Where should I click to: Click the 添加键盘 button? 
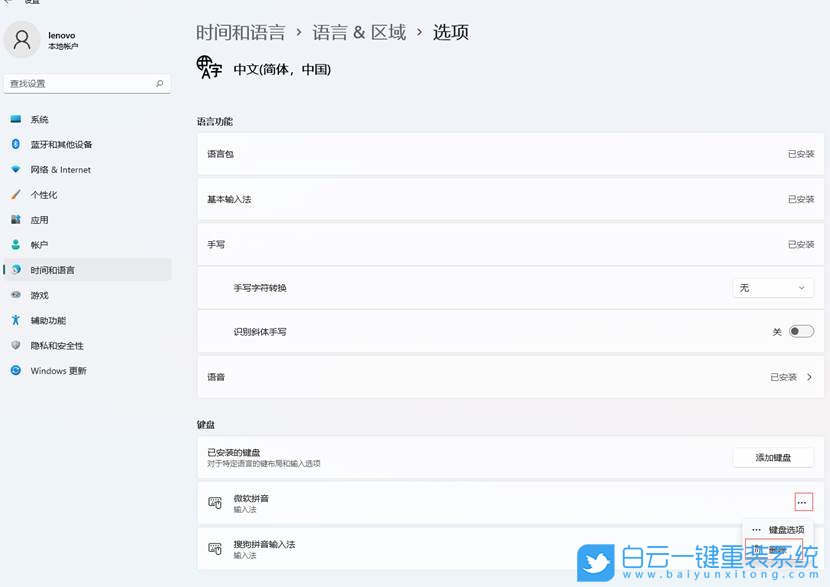[772, 457]
